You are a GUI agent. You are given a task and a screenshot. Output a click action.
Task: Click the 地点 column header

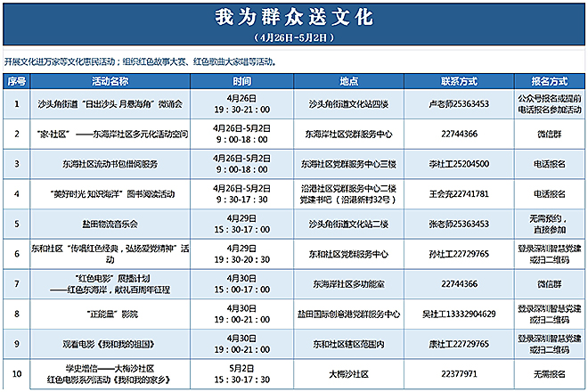click(x=347, y=81)
